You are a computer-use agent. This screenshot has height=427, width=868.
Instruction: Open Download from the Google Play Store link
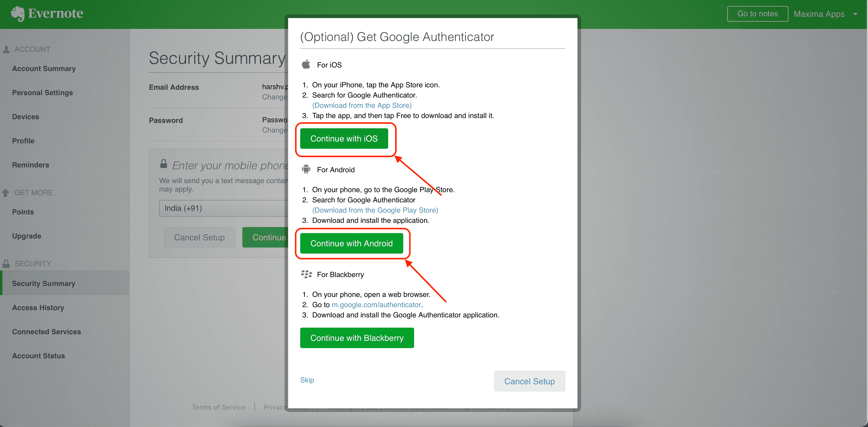click(x=375, y=210)
